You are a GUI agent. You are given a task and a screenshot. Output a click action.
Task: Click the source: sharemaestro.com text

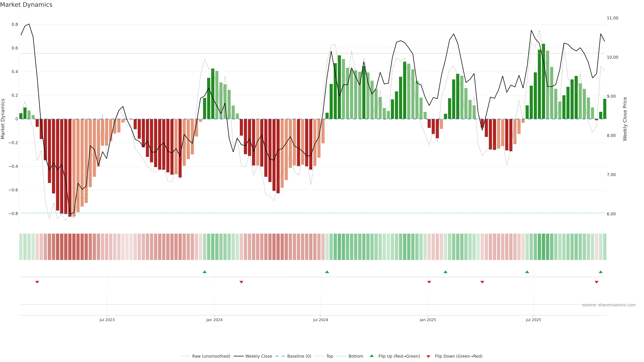(x=609, y=305)
